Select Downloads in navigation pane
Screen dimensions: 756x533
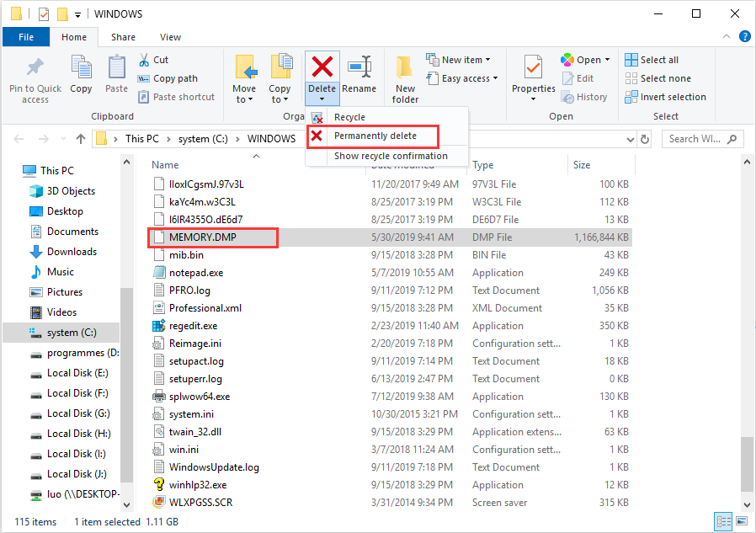tap(63, 252)
